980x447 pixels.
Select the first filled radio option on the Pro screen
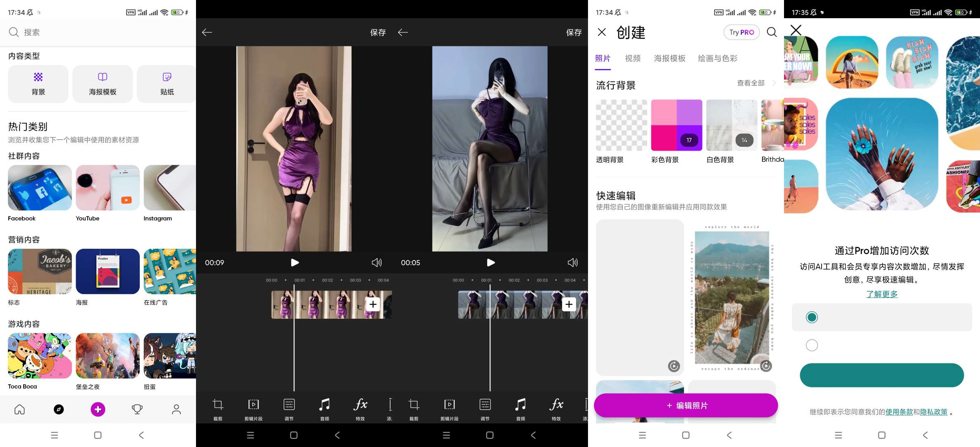coord(812,317)
